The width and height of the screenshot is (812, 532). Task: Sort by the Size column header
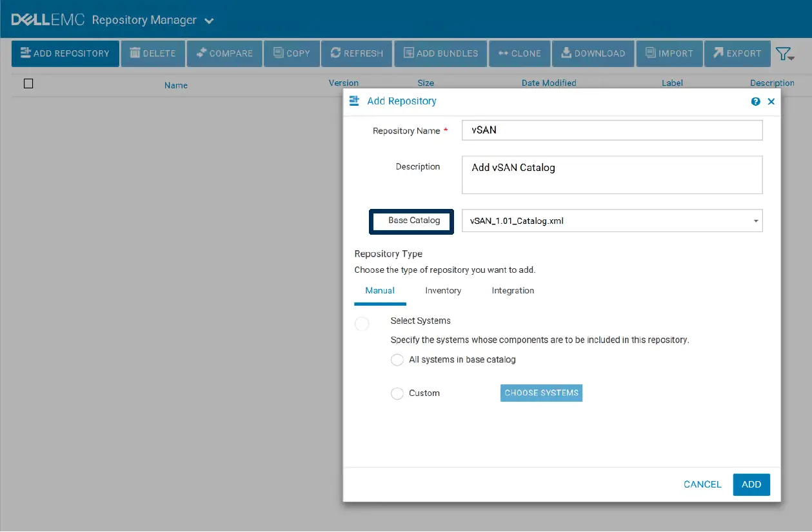pos(426,83)
